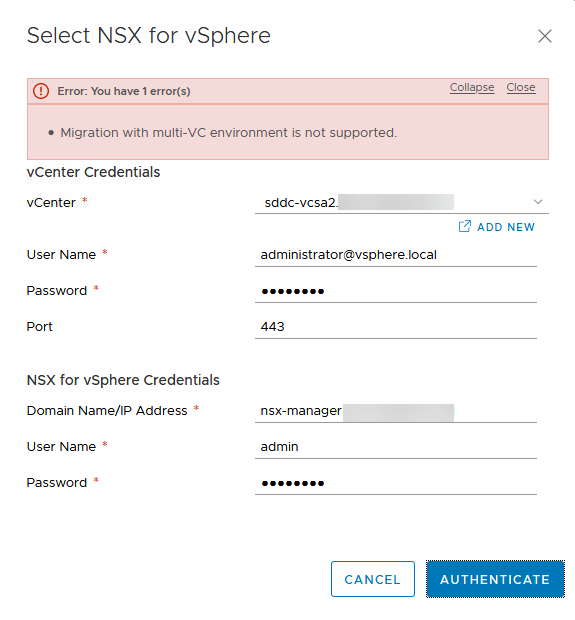The image size is (575, 620).
Task: Select the NSX for vSphere Password field
Action: pos(396,483)
